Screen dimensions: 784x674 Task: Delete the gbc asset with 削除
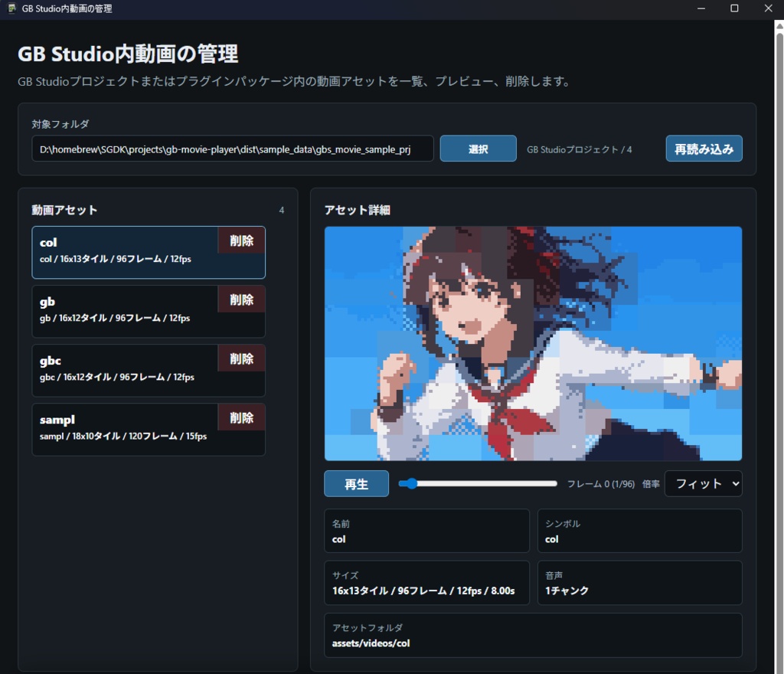pos(241,358)
